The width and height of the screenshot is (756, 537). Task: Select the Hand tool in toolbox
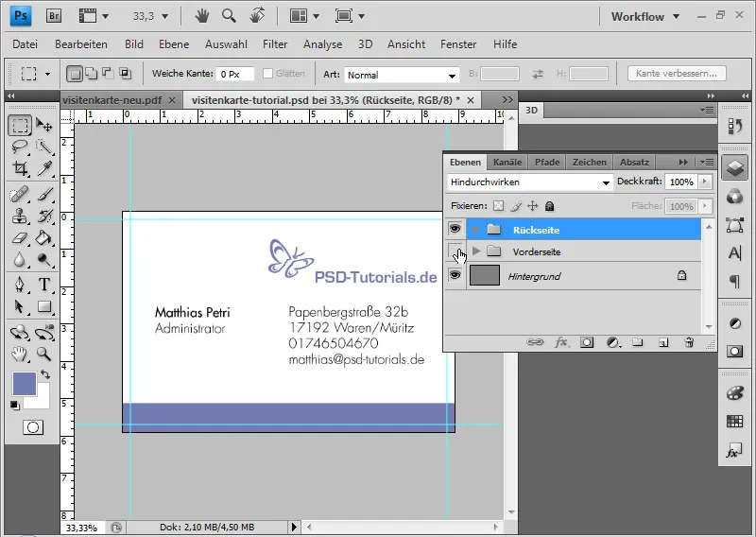point(20,355)
